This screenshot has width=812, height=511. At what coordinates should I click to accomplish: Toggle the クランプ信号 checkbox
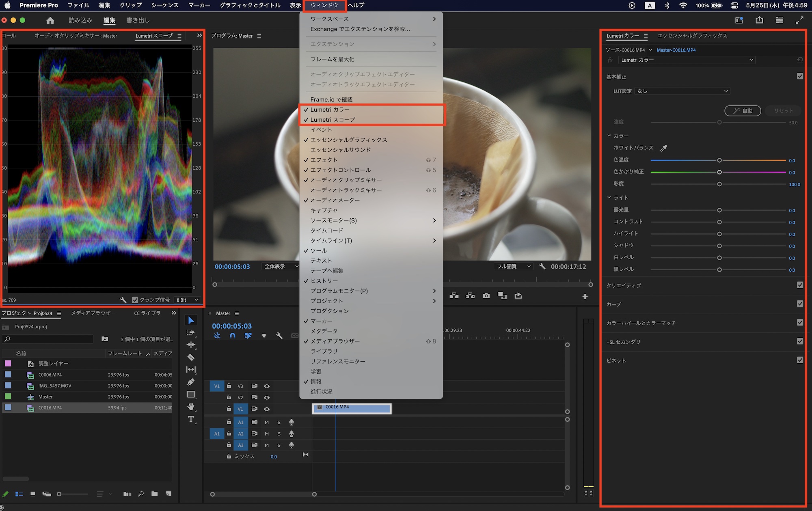[x=135, y=300]
